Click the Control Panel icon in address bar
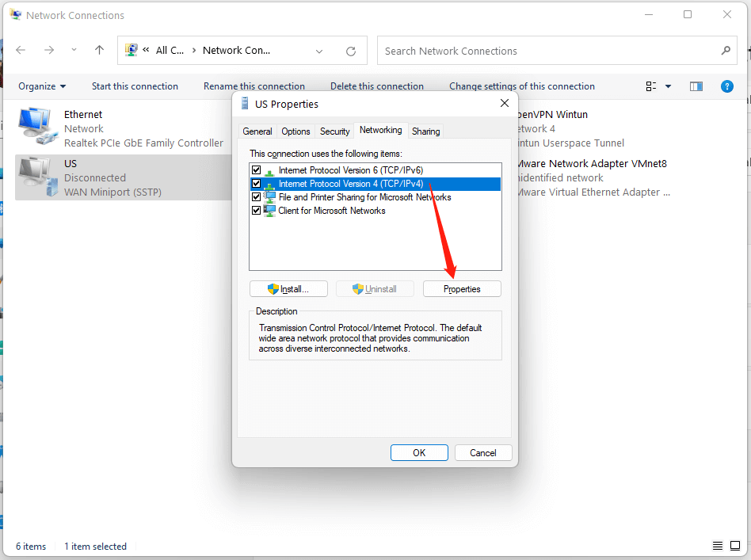Screen dimensions: 751x560 [x=132, y=50]
